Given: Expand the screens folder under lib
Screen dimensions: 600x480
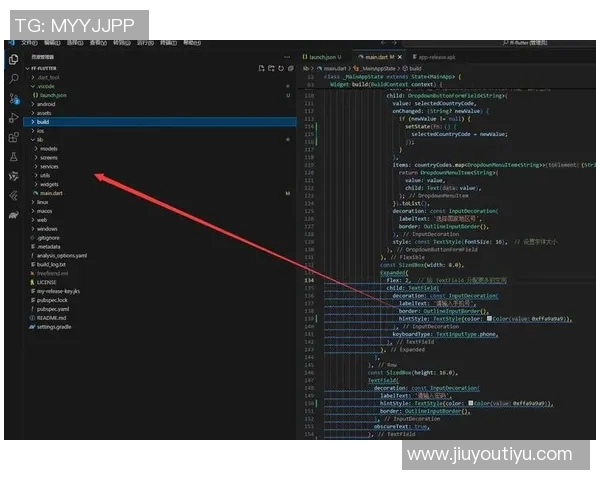Looking at the screenshot, I should pos(50,157).
